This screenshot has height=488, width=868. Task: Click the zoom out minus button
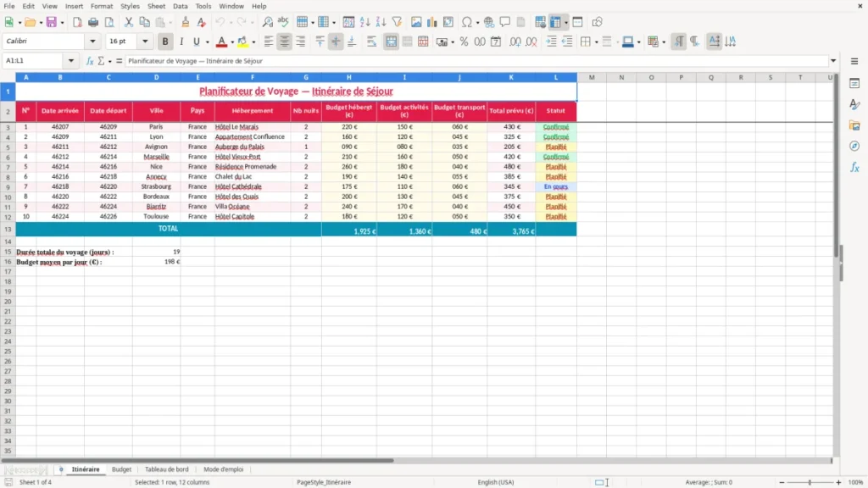click(x=782, y=482)
